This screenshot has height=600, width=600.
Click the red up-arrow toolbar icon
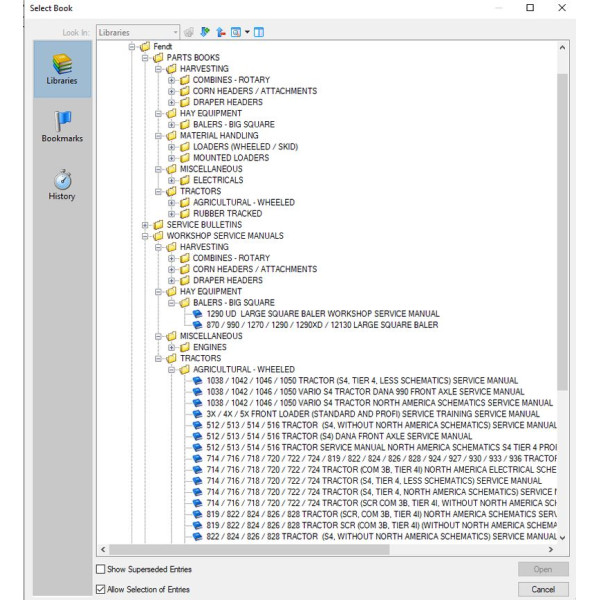[x=221, y=32]
